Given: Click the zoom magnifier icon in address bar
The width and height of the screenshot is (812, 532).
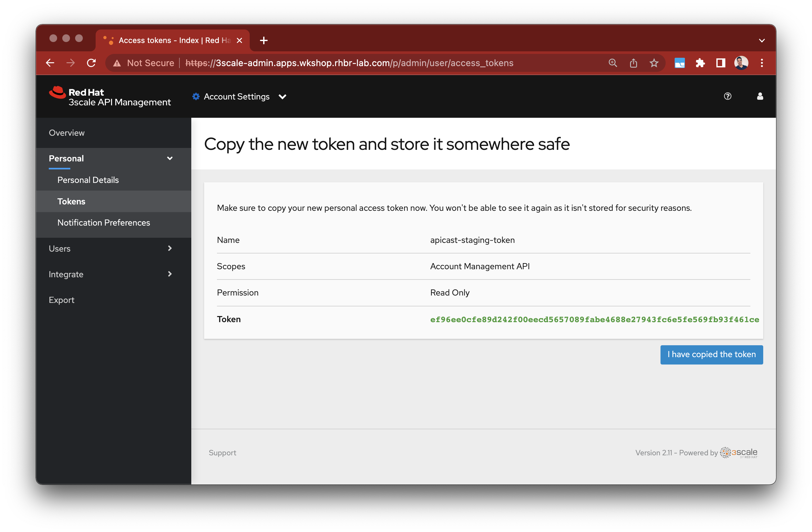Looking at the screenshot, I should coord(613,63).
